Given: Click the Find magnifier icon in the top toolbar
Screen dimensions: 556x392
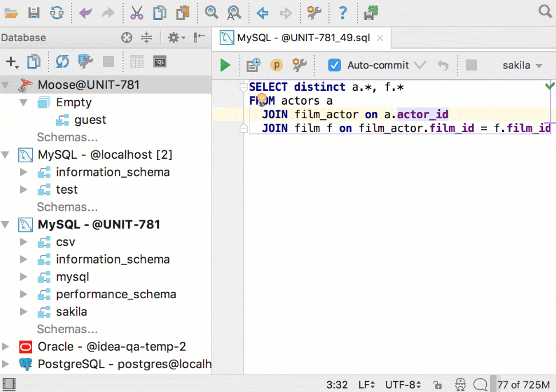Looking at the screenshot, I should (x=211, y=13).
